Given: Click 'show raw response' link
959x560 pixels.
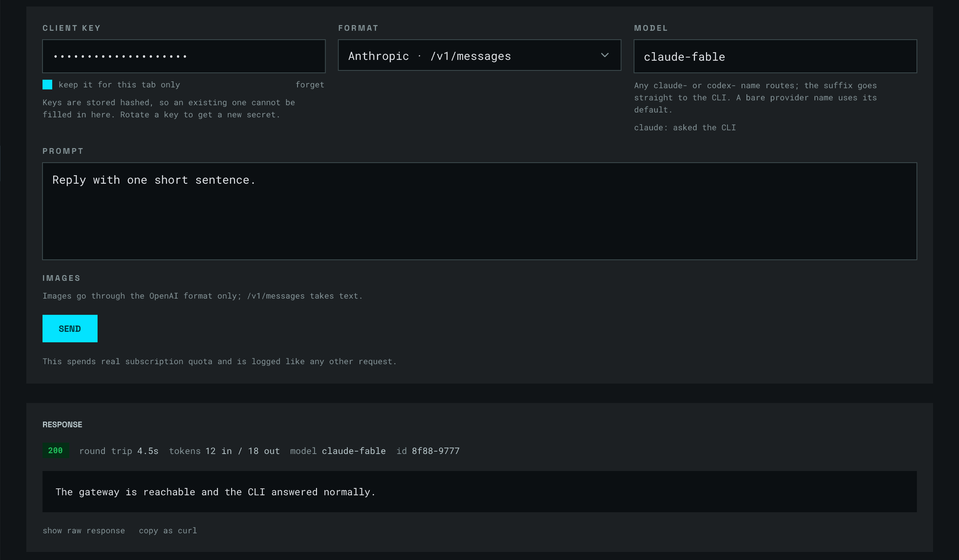Looking at the screenshot, I should (x=84, y=530).
